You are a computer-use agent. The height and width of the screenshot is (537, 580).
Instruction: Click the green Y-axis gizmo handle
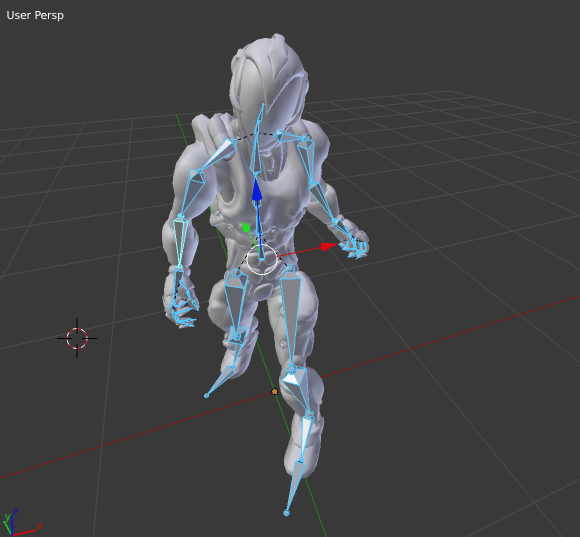click(246, 227)
